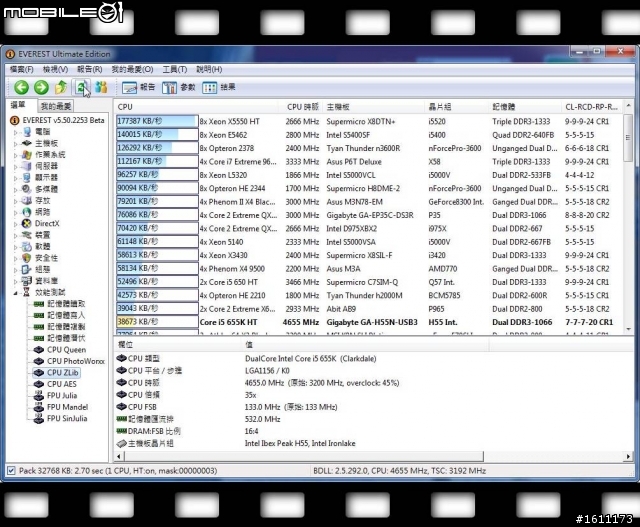Open the 報告 report toolbar button
The image size is (640, 527).
click(138, 87)
